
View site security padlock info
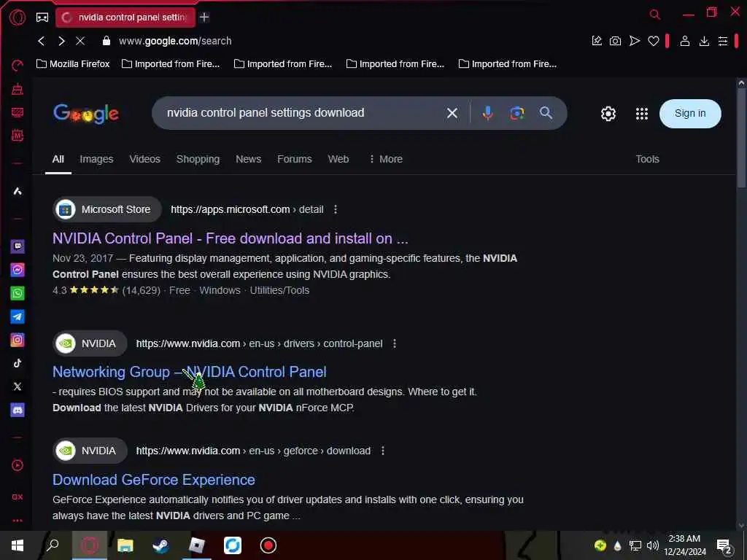(x=107, y=41)
